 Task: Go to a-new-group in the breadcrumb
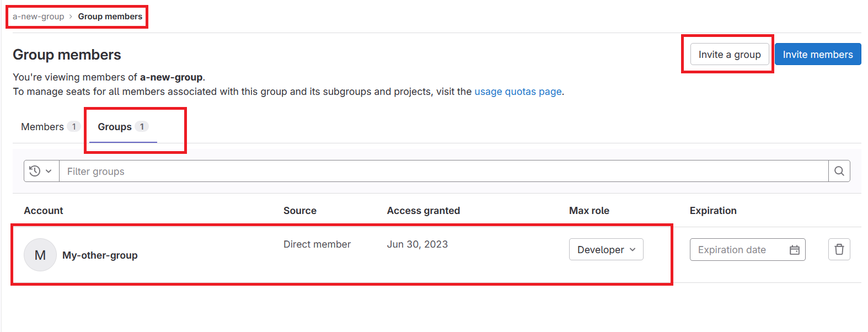pos(38,17)
